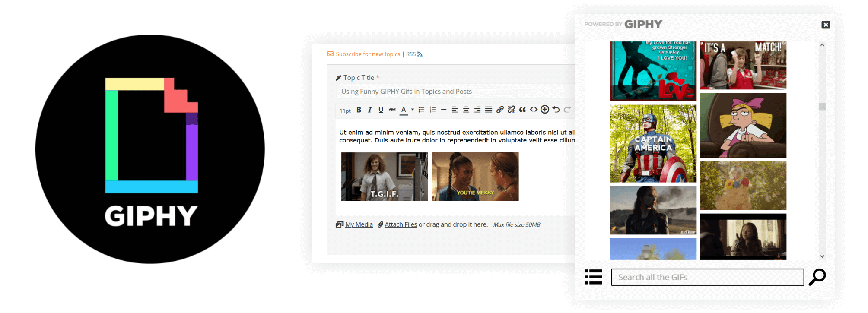Click the GIPHY panel scroll down arrow
868x313 pixels.
click(822, 256)
